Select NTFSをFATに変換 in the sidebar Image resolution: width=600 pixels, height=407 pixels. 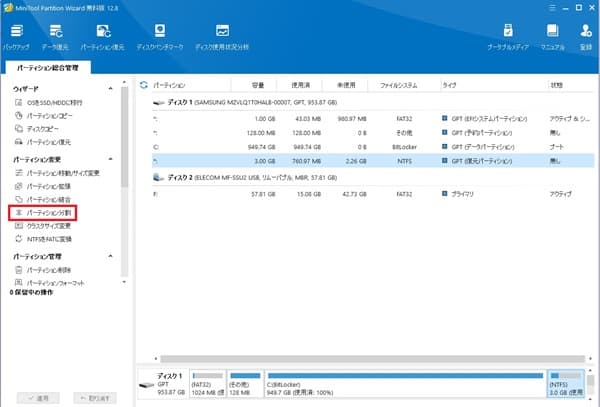coord(43,239)
